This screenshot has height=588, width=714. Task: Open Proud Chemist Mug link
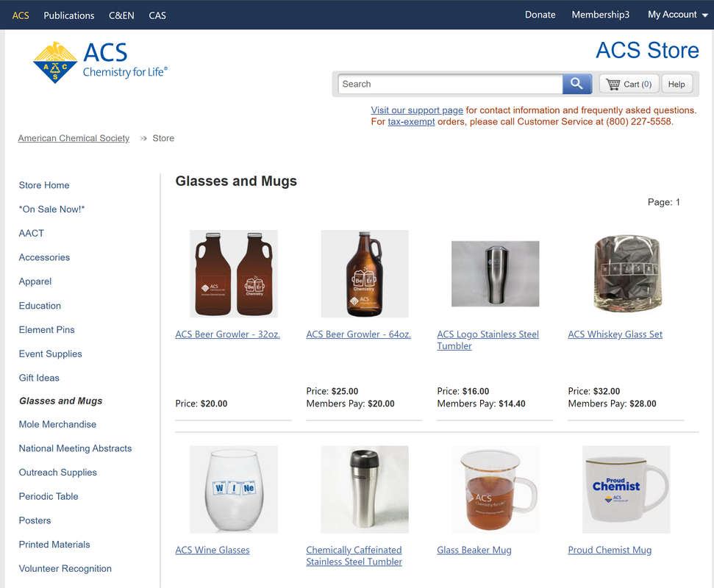click(610, 551)
